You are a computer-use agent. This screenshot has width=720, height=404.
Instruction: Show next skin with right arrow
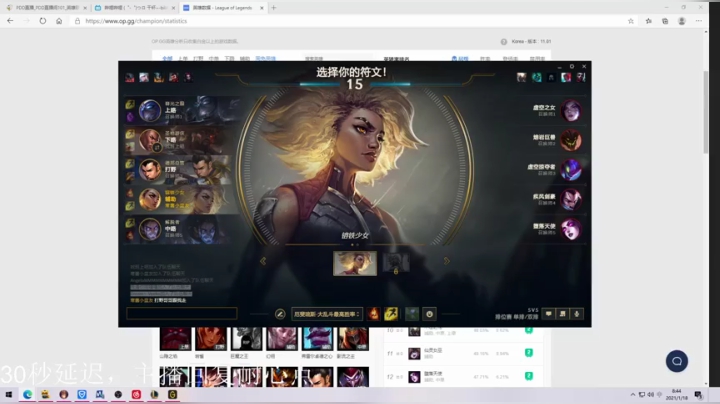tap(446, 261)
